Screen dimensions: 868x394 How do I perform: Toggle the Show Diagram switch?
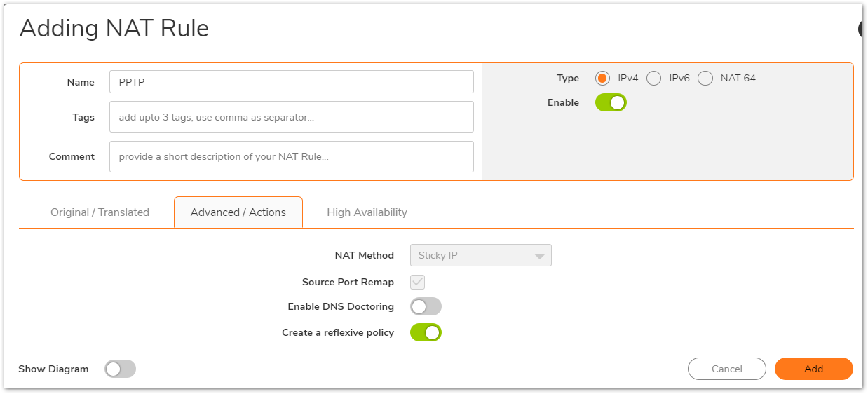tap(120, 369)
